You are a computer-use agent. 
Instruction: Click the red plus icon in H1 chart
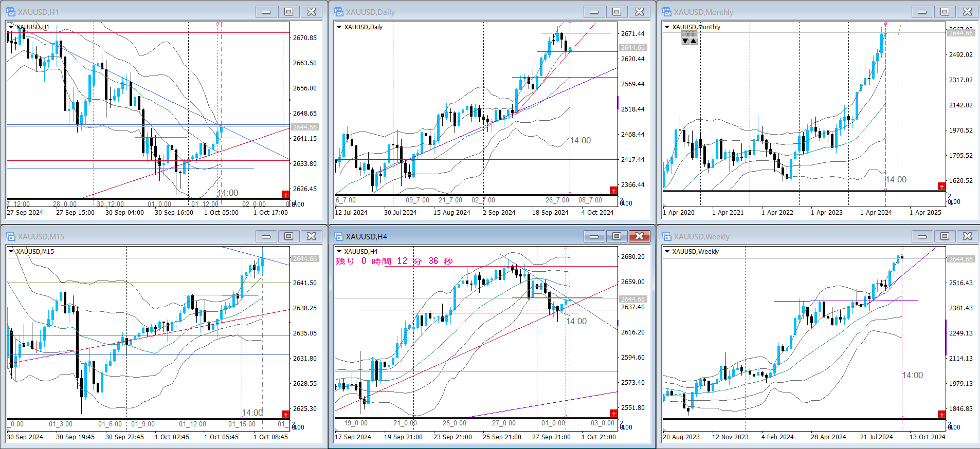point(285,194)
